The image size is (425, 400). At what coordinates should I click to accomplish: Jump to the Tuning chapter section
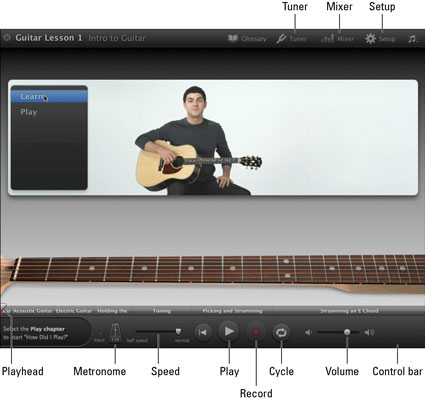coord(162,311)
